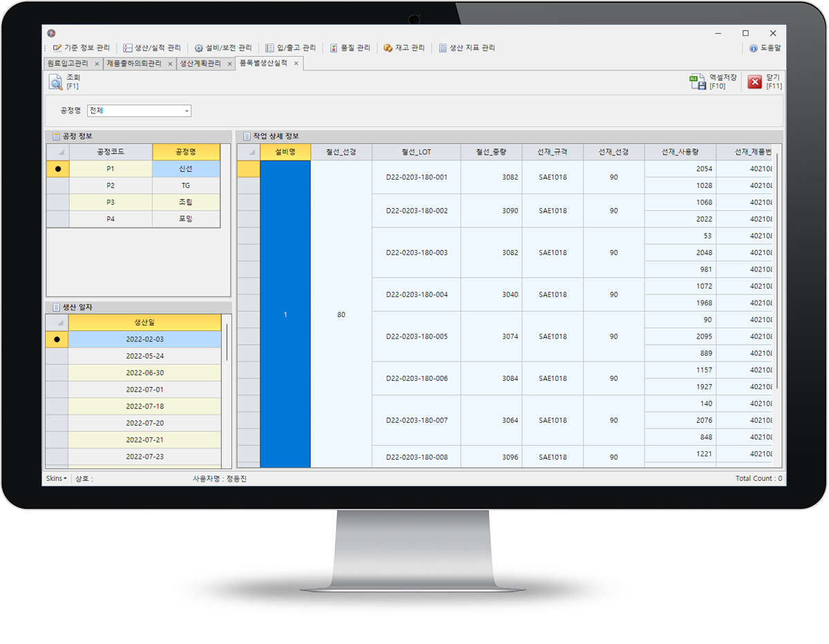Switch to the 생산계획관리 tab
This screenshot has height=644, width=829.
coord(200,64)
